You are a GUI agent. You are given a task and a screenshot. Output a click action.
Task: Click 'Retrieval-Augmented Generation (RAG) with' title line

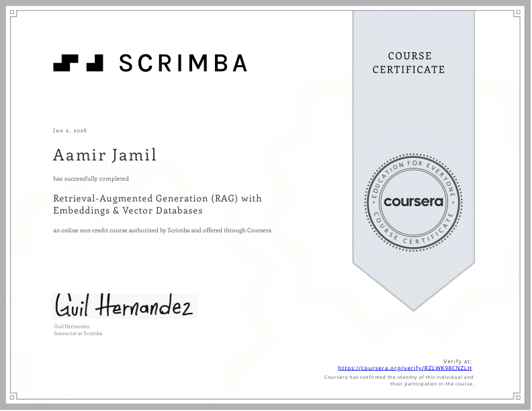pos(157,198)
